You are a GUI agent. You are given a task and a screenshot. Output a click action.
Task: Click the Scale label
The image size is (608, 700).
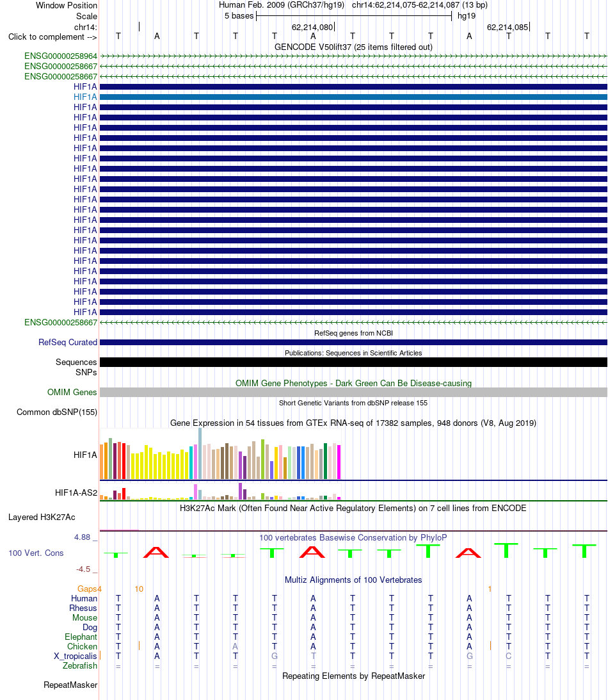pos(86,16)
